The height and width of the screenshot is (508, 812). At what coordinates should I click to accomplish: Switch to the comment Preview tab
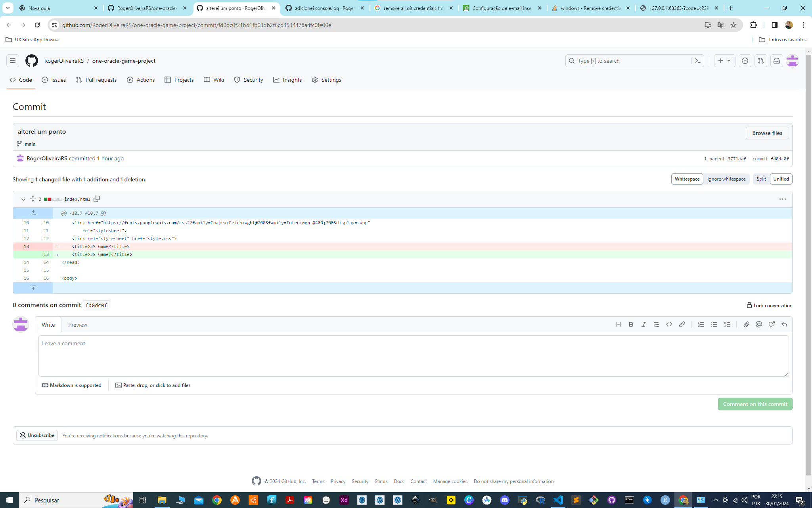[78, 325]
